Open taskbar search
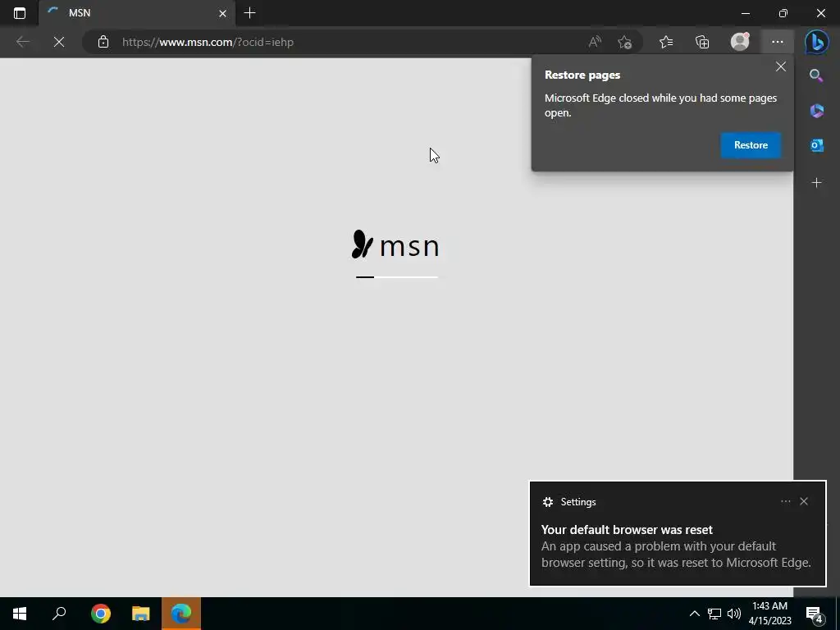 click(59, 614)
